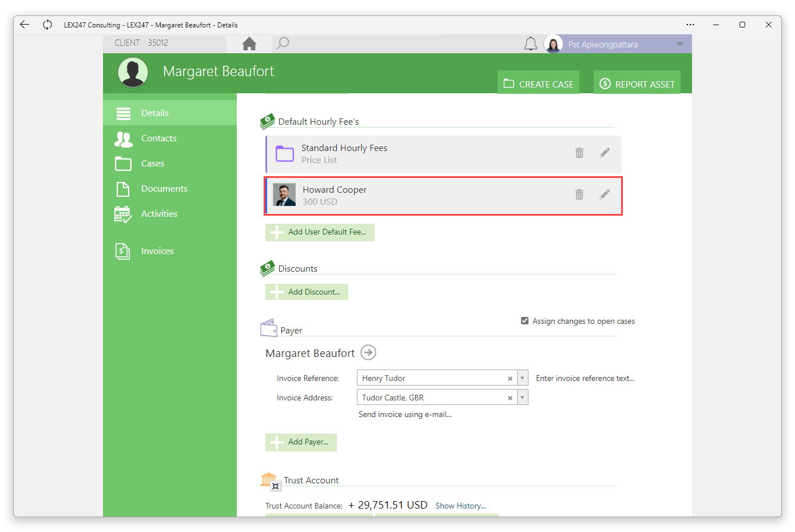The image size is (795, 532).
Task: Refresh the page with the reload icon
Action: coord(47,25)
